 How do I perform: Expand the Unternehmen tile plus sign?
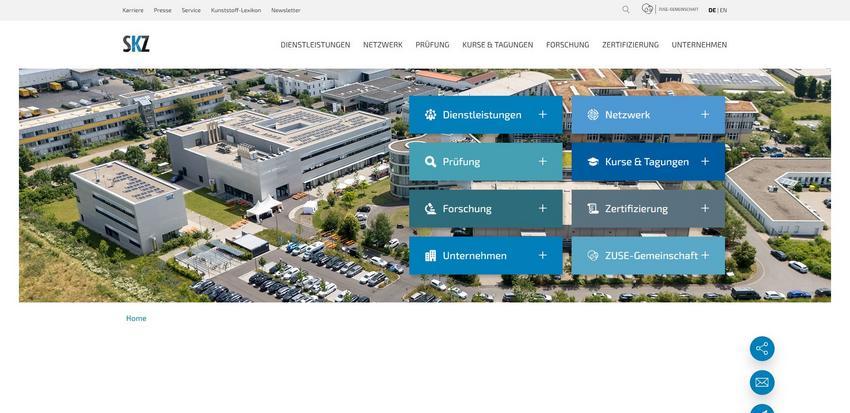point(543,255)
